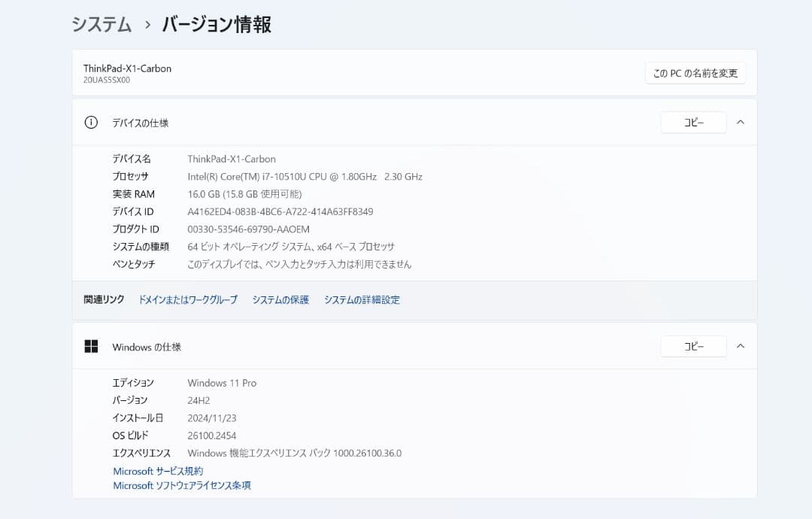Collapse the デバイスの仕様 section chevron
Screen dimensions: 812x519
[x=740, y=122]
